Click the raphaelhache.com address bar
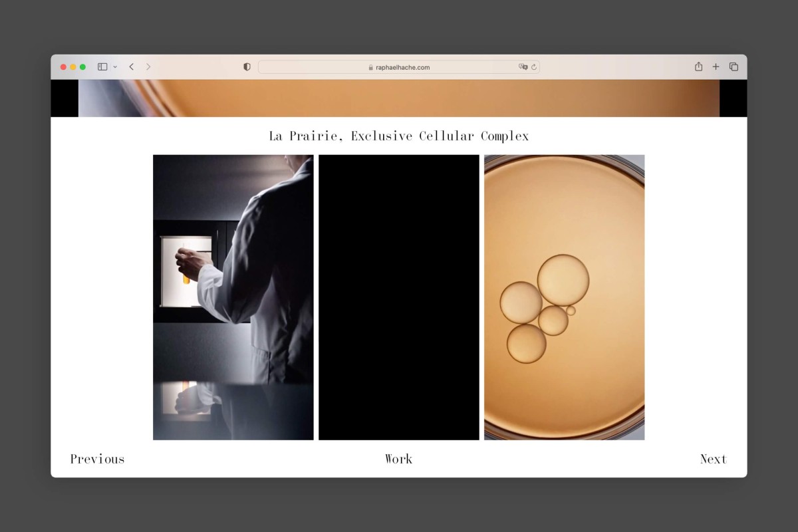Screen dimensions: 798x532 [x=398, y=67]
